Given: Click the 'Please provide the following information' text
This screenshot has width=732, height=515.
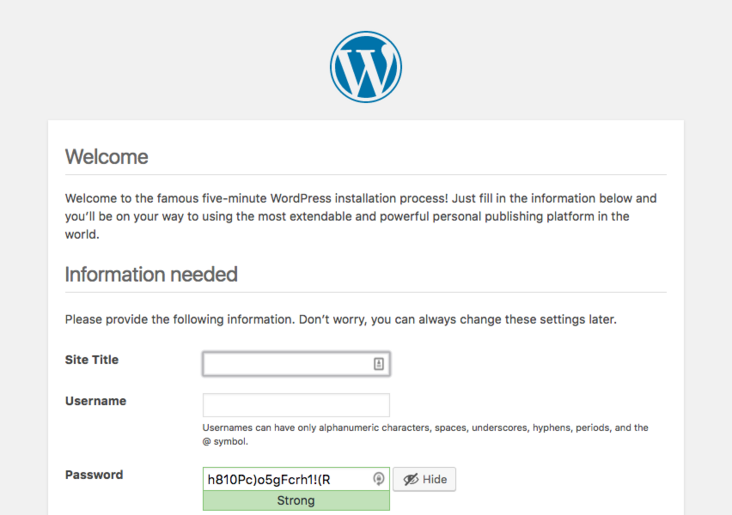Looking at the screenshot, I should coord(341,320).
